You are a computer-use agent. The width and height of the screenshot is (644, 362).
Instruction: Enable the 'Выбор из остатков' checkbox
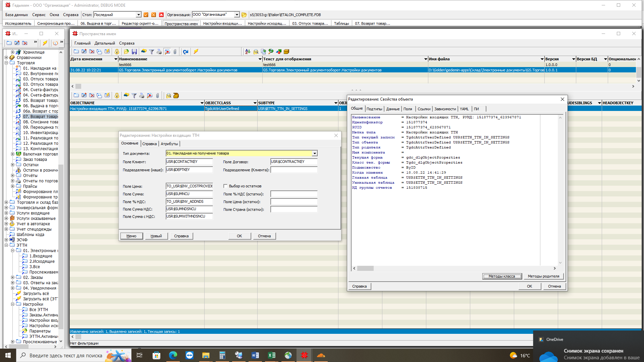(x=225, y=186)
